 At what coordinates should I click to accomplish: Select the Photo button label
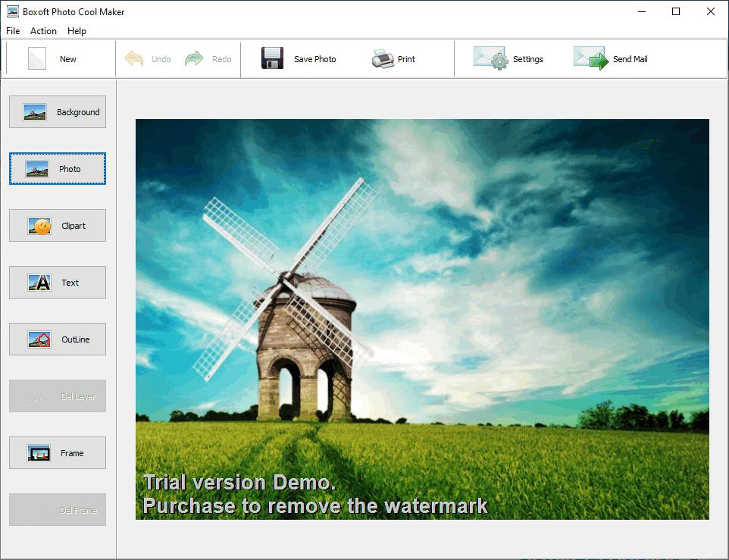(70, 169)
